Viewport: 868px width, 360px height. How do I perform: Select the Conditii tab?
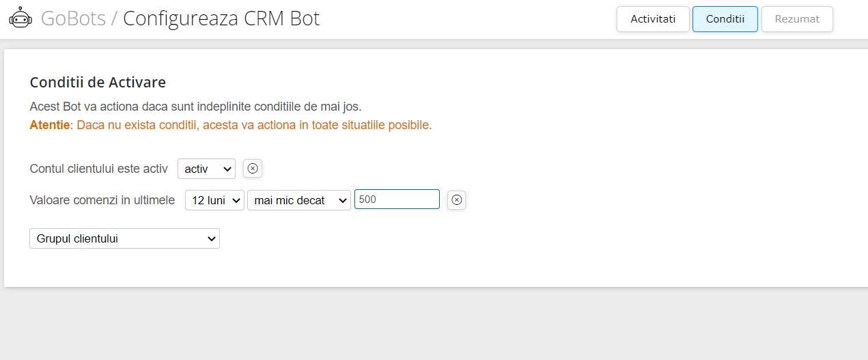(725, 19)
